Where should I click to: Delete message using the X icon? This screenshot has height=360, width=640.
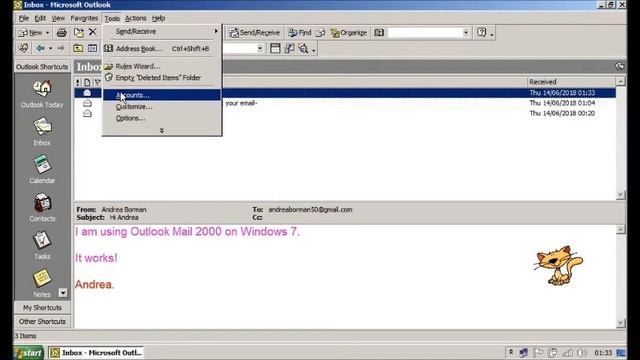93,32
